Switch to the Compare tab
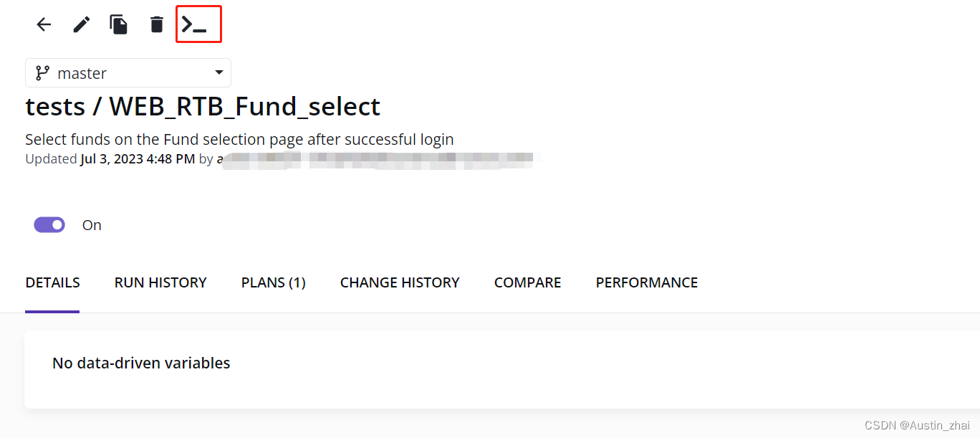This screenshot has height=438, width=980. pyautogui.click(x=528, y=282)
